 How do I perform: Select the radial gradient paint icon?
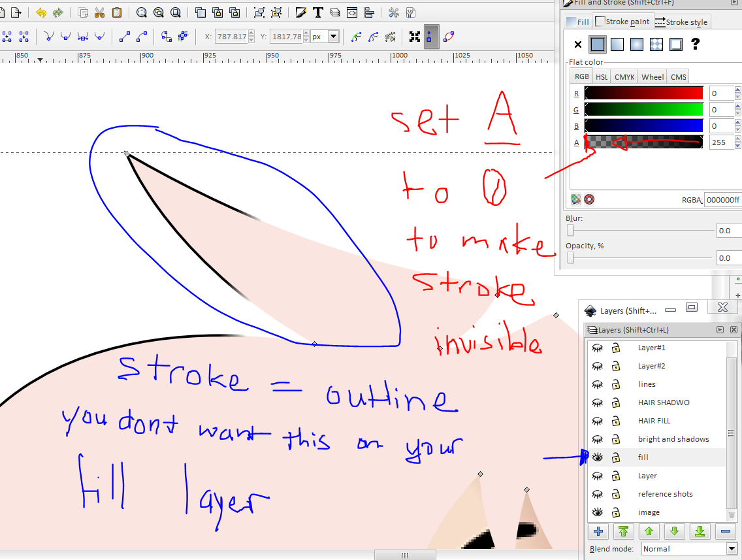tap(636, 44)
